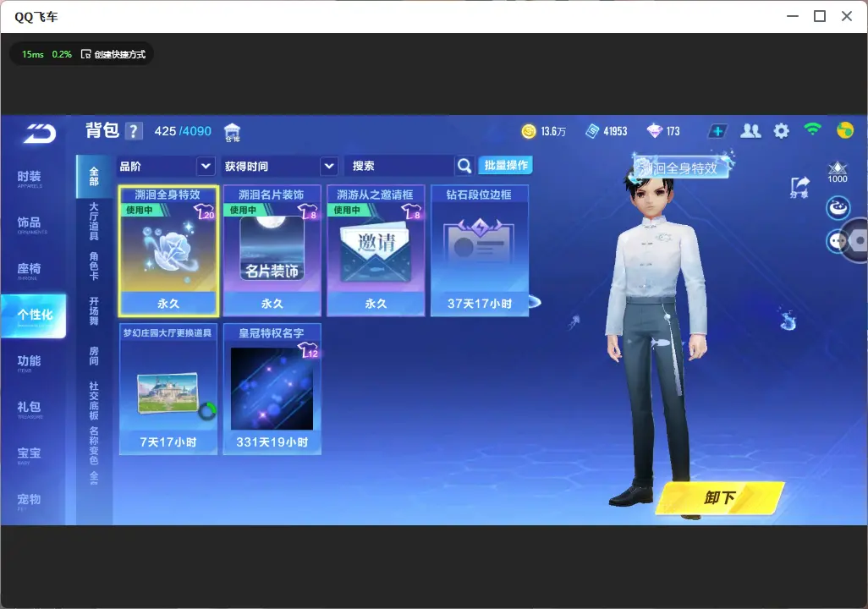
Task: Click the 425/4090 capacity count
Action: 183,131
